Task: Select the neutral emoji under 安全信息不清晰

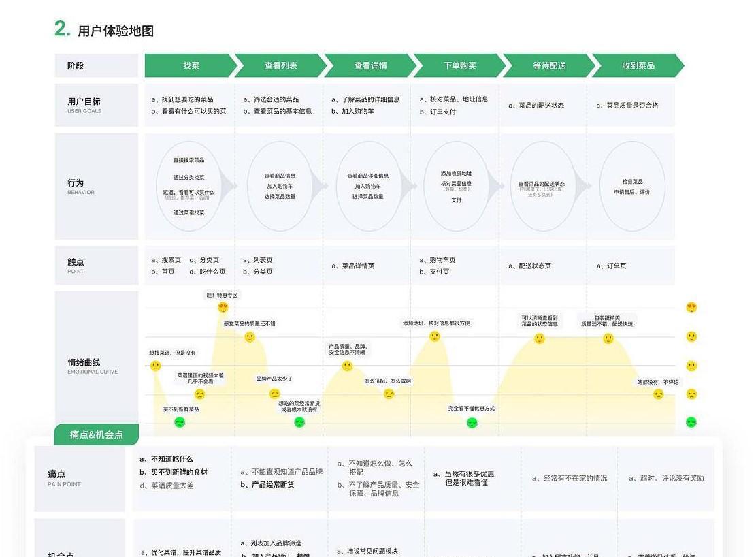Action: (x=347, y=366)
